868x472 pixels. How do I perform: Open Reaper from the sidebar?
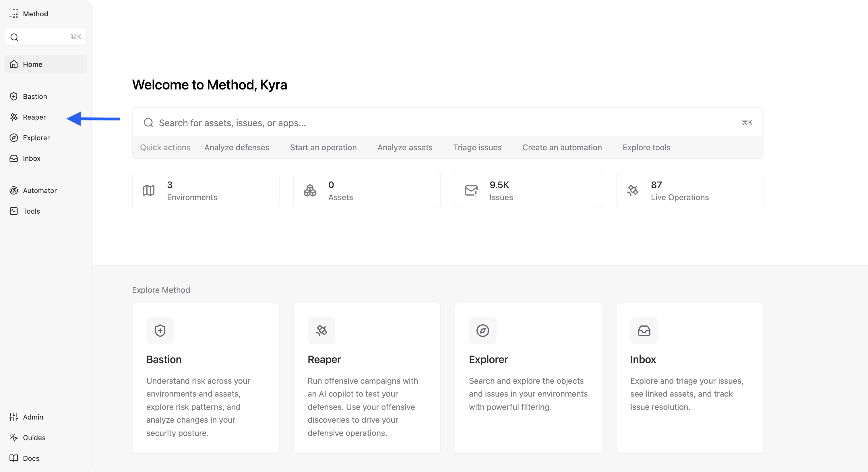(x=34, y=117)
